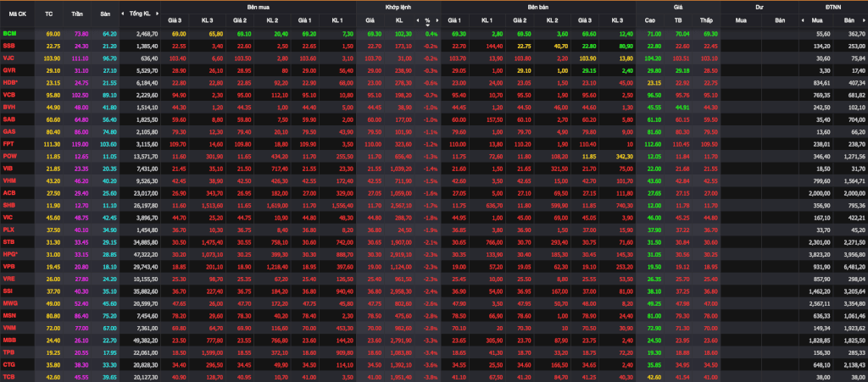Open the GAS stock ticker
868x382 pixels.
pyautogui.click(x=9, y=131)
